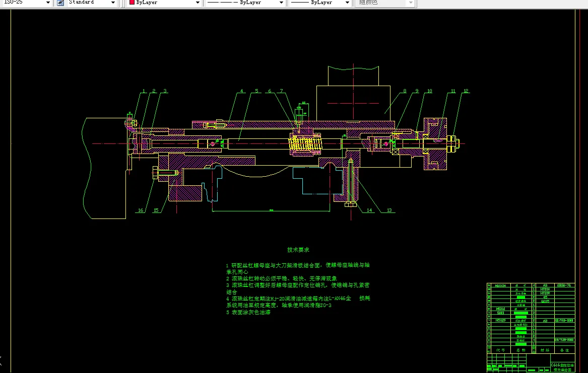Select part callout number 11 in drawing
588x373 pixels.
[453, 91]
